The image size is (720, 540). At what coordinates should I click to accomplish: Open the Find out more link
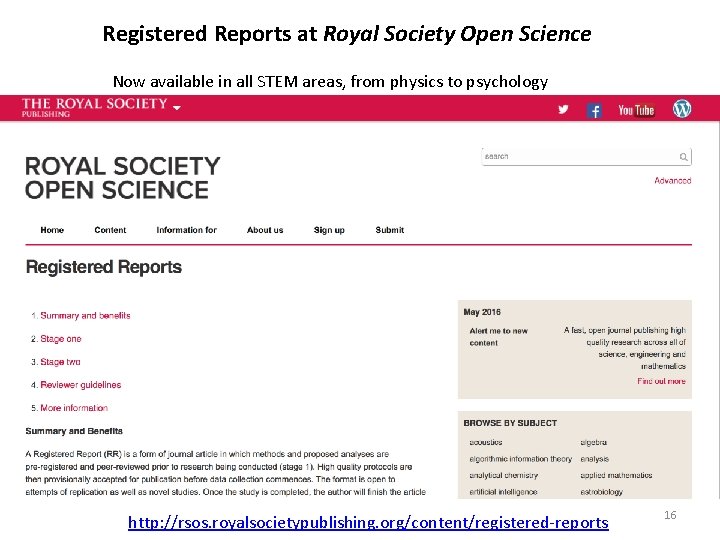coord(661,381)
